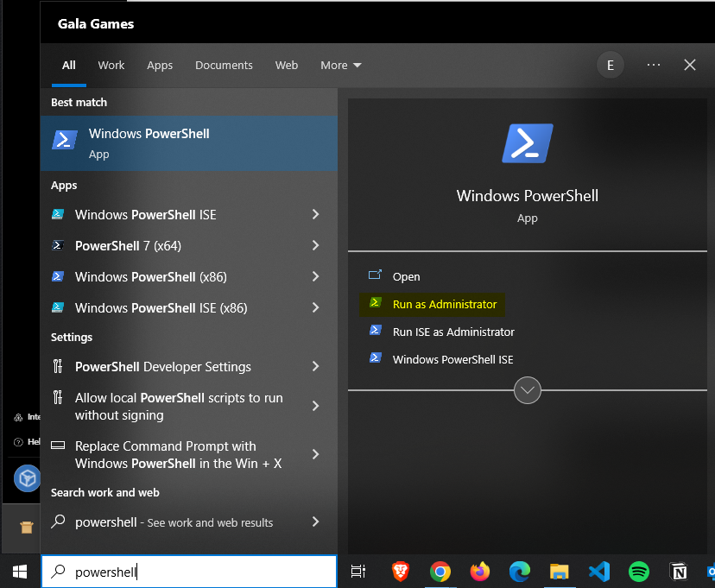Click the large PowerShell logo in preview pane
Screen dimensions: 715x588
528,143
